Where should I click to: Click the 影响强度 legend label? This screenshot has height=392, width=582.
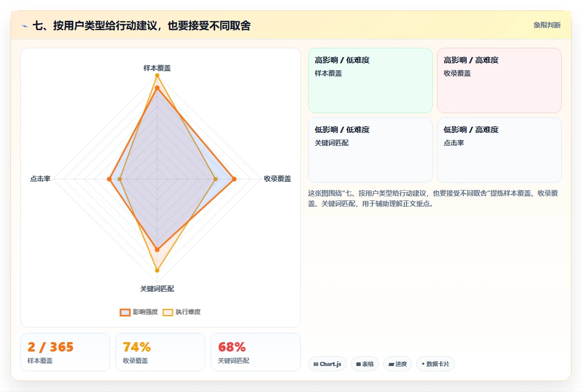145,312
